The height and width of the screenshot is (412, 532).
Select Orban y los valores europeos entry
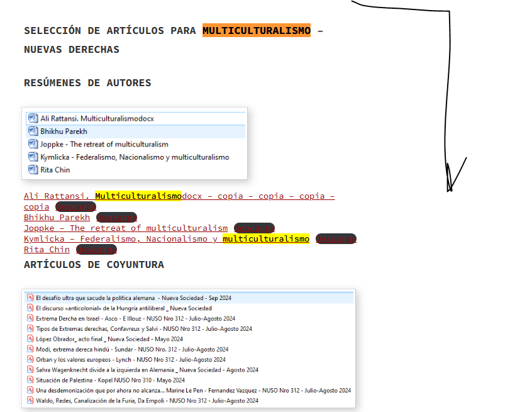click(131, 359)
